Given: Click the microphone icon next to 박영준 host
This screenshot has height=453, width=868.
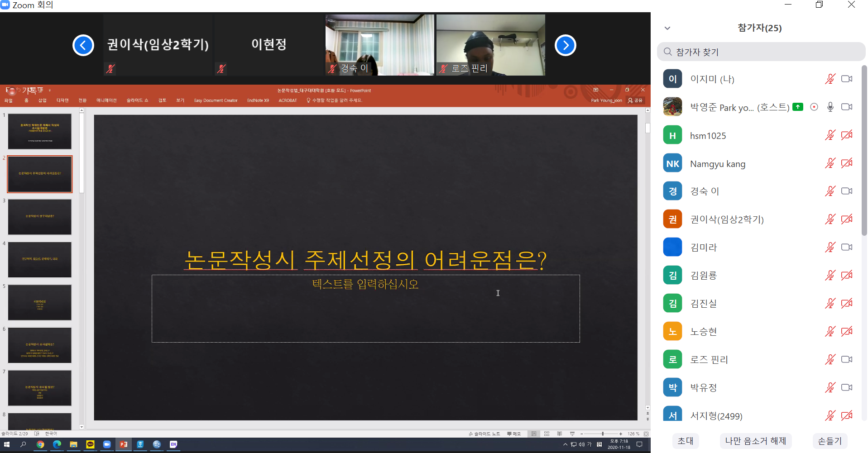Looking at the screenshot, I should 830,107.
